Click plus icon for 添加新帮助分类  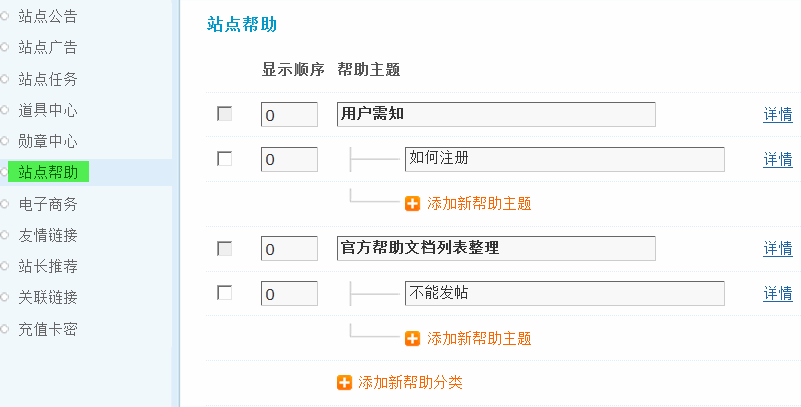pos(344,382)
